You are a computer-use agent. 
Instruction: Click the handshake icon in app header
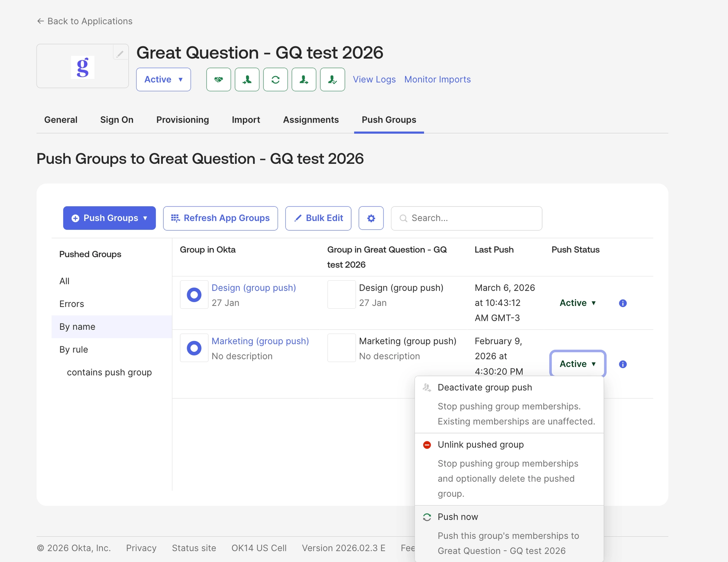218,80
